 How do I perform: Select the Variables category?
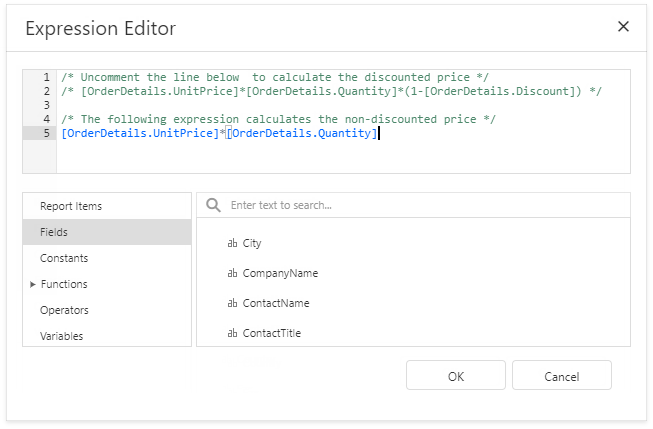[62, 336]
